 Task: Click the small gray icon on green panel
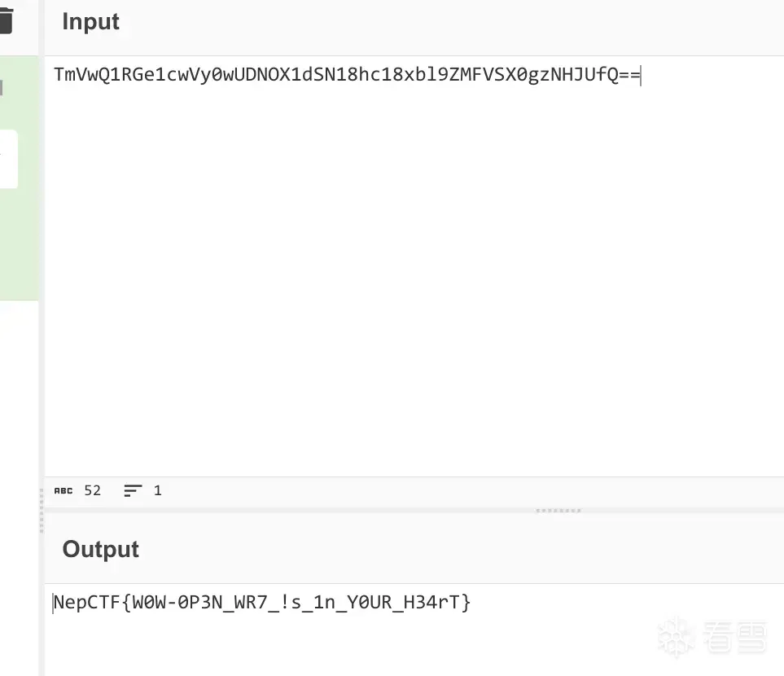tap(2, 88)
